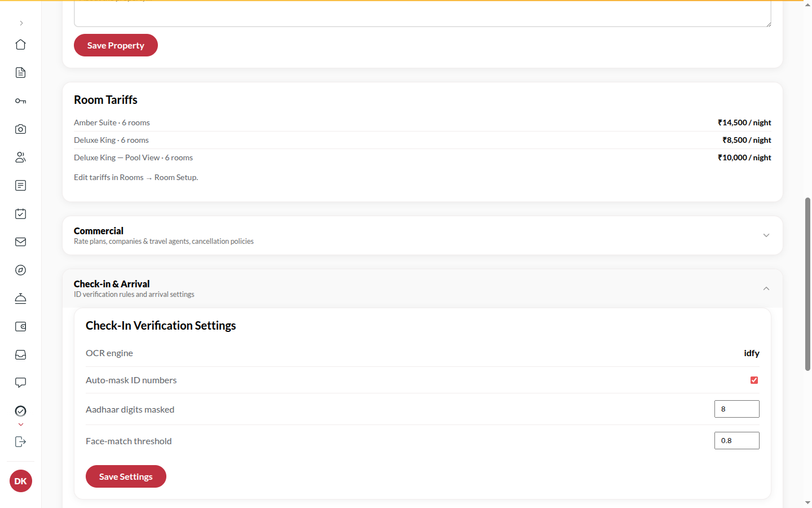Open the compass icon in sidebar
The image size is (812, 508).
(21, 270)
